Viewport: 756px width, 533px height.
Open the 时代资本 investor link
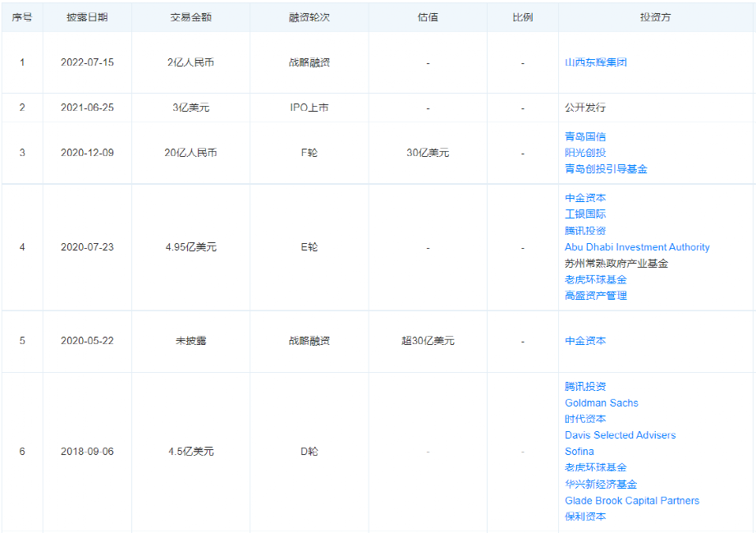[x=587, y=420]
